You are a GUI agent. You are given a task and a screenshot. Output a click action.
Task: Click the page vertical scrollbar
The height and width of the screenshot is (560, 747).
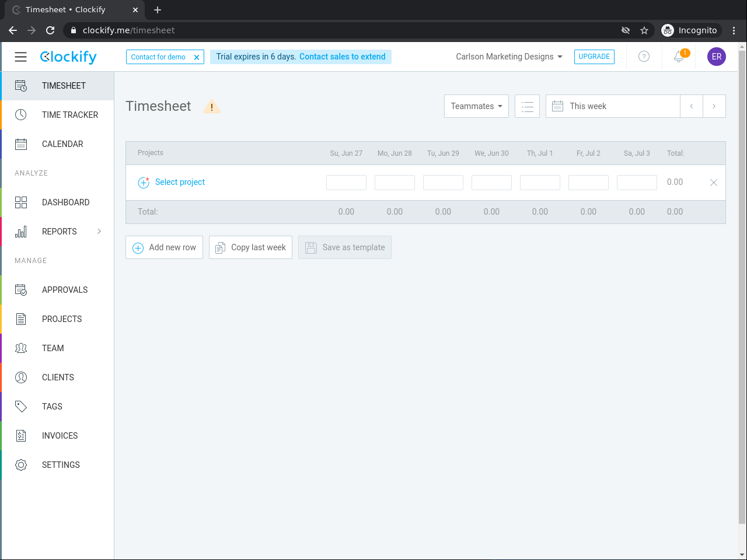tap(742, 286)
